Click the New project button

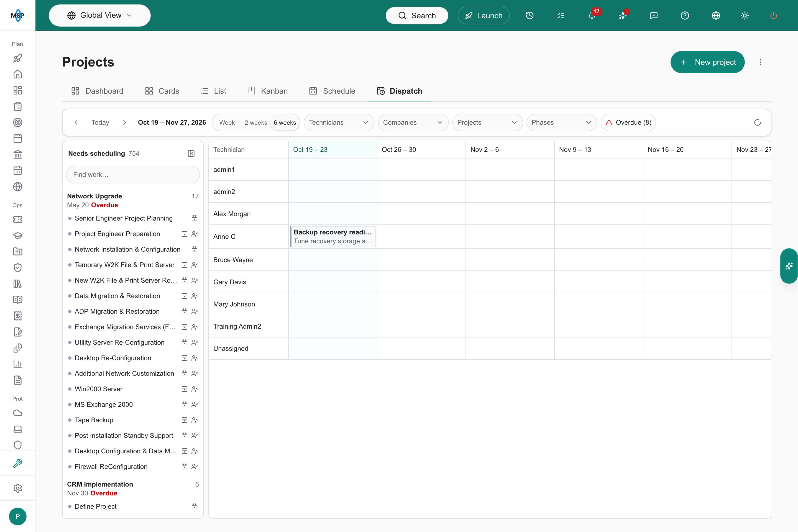pyautogui.click(x=707, y=62)
